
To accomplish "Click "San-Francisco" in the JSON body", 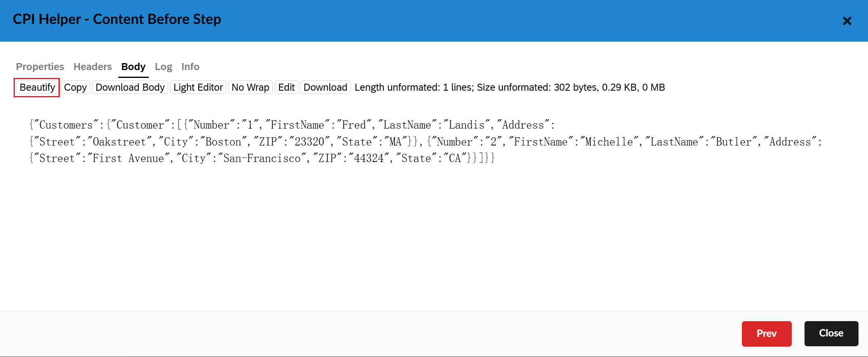I will pyautogui.click(x=262, y=158).
